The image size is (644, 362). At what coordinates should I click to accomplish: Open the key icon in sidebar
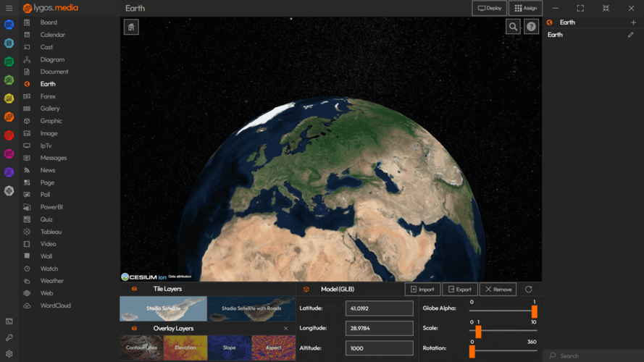(x=9, y=338)
